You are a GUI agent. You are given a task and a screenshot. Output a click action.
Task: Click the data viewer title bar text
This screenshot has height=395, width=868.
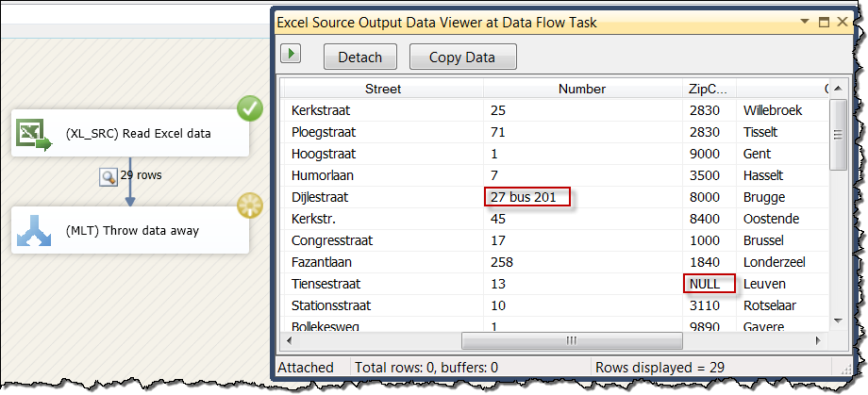pos(436,22)
